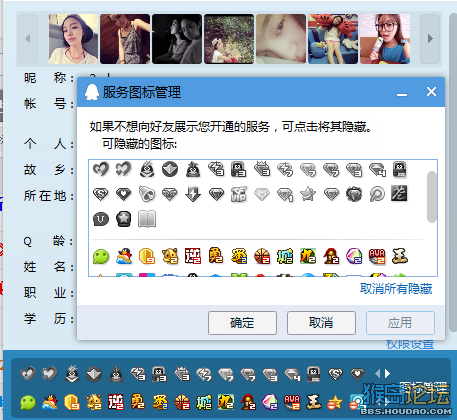
Task: Open photo of woman in black hat
Action: [x=73, y=39]
